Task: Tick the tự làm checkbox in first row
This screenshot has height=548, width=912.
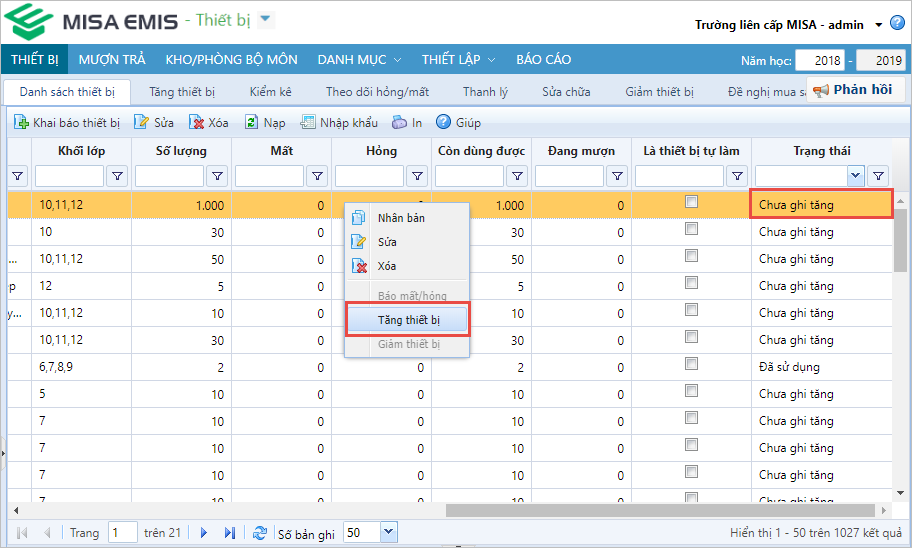Action: point(691,202)
